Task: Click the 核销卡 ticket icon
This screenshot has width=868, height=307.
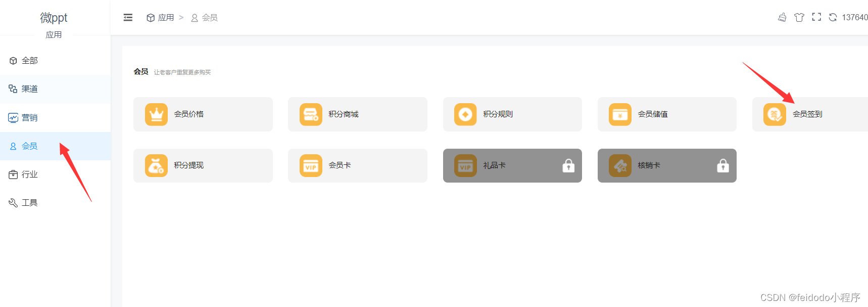Action: (x=620, y=165)
